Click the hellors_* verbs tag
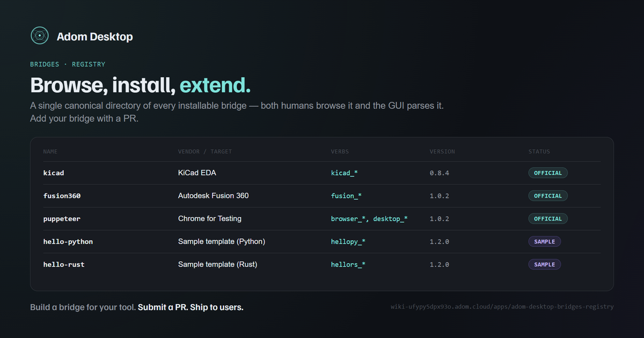The image size is (644, 338). click(x=348, y=264)
